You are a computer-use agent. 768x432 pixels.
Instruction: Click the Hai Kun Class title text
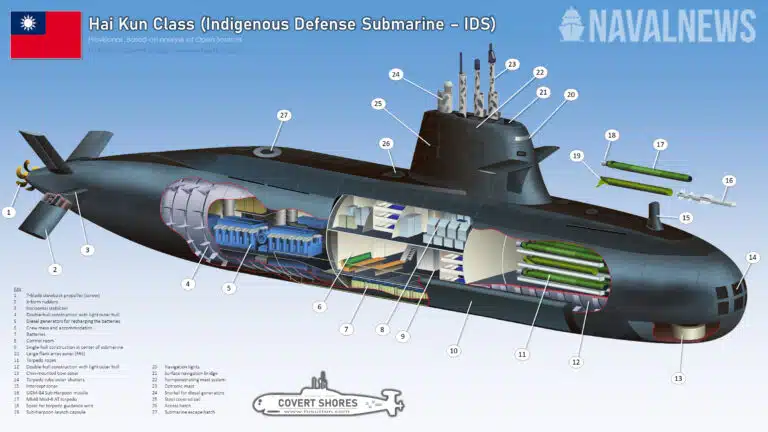(291, 23)
